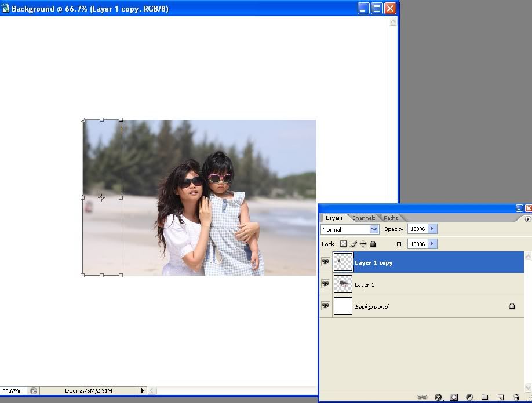The width and height of the screenshot is (532, 403).
Task: Open the Opacity slider arrow
Action: [432, 229]
